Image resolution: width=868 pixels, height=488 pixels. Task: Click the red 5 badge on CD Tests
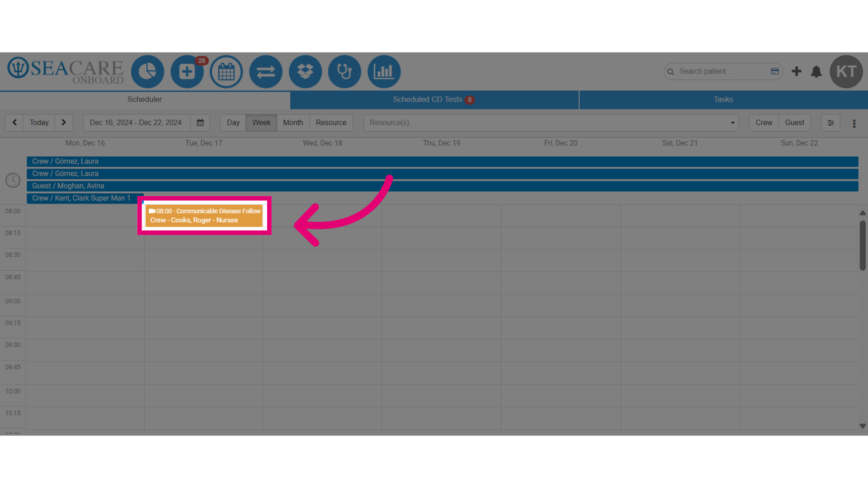coord(470,100)
